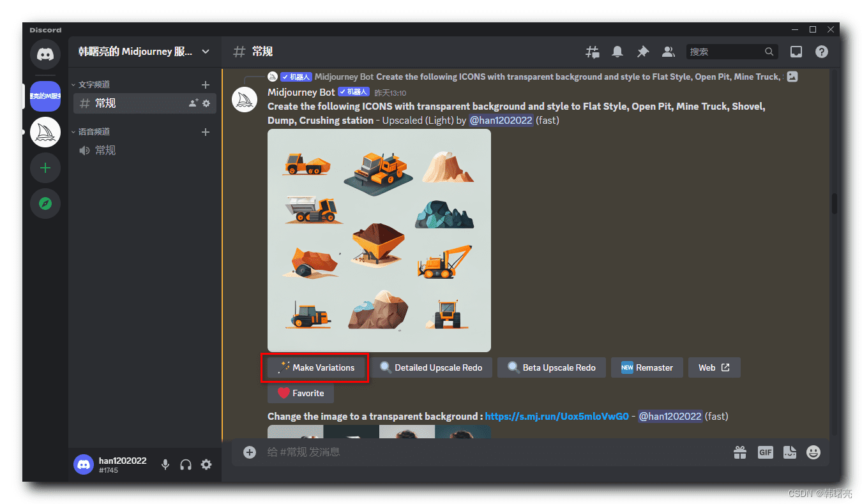
Task: Click the Remaster button
Action: (x=647, y=367)
